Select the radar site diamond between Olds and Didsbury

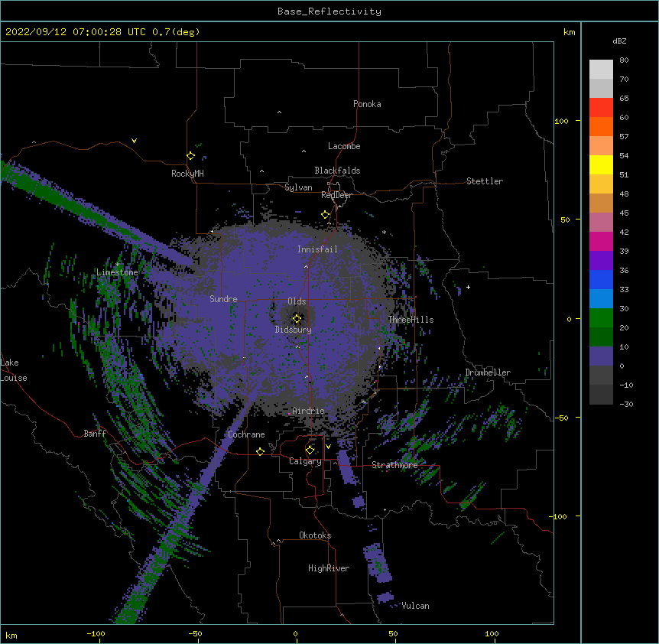click(x=297, y=319)
